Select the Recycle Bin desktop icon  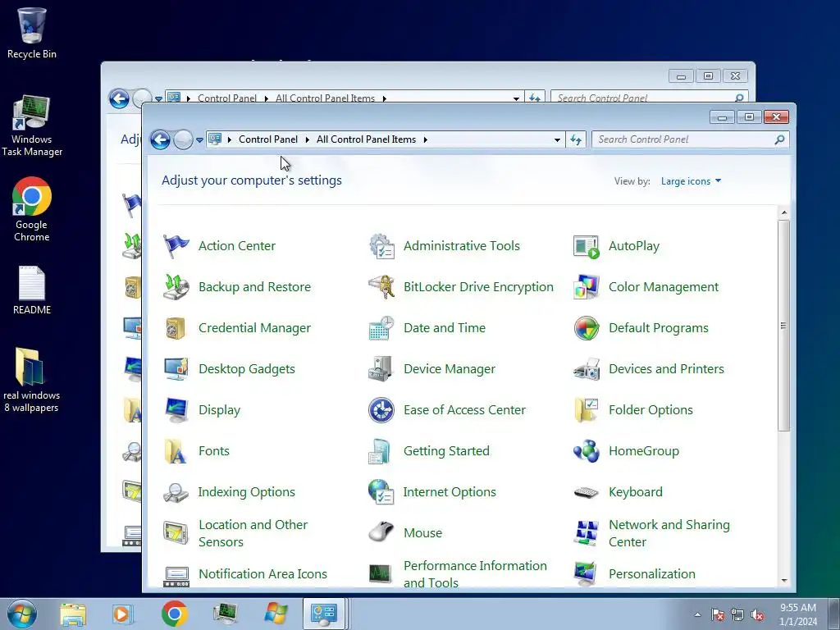[32, 33]
